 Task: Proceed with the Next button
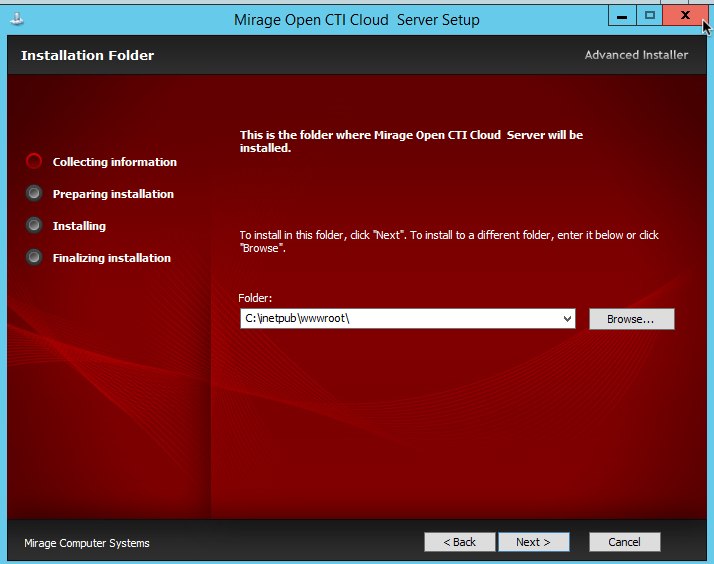point(534,542)
